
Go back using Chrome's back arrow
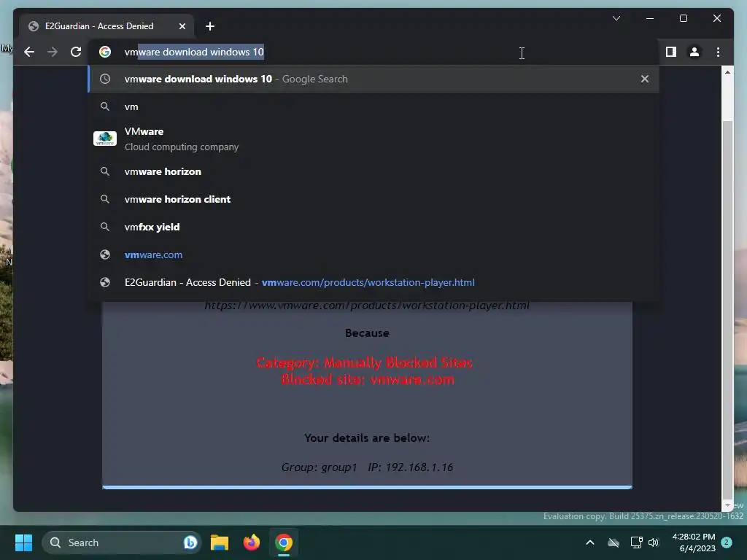[x=29, y=52]
